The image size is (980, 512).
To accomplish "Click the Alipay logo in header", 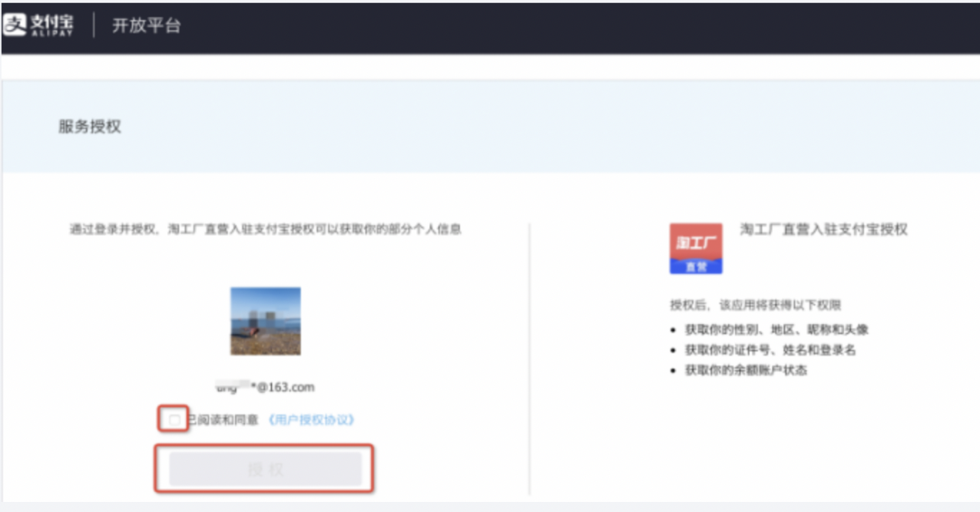I will (x=38, y=25).
